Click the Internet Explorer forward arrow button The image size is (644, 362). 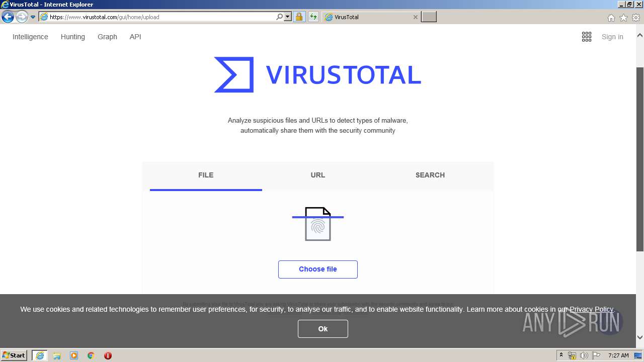click(x=22, y=17)
